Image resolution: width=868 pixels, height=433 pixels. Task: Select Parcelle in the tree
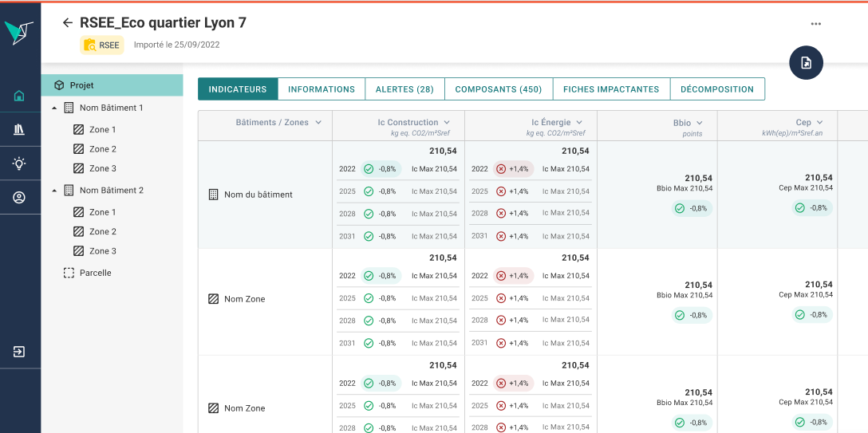pyautogui.click(x=95, y=273)
